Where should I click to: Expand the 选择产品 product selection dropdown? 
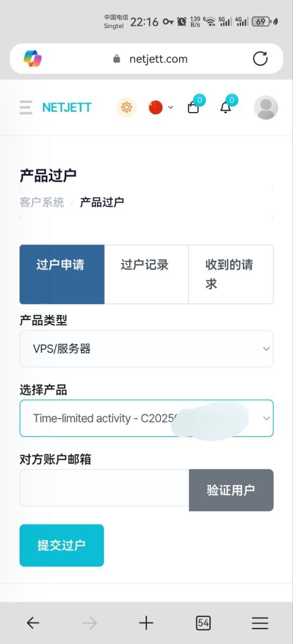tap(146, 418)
